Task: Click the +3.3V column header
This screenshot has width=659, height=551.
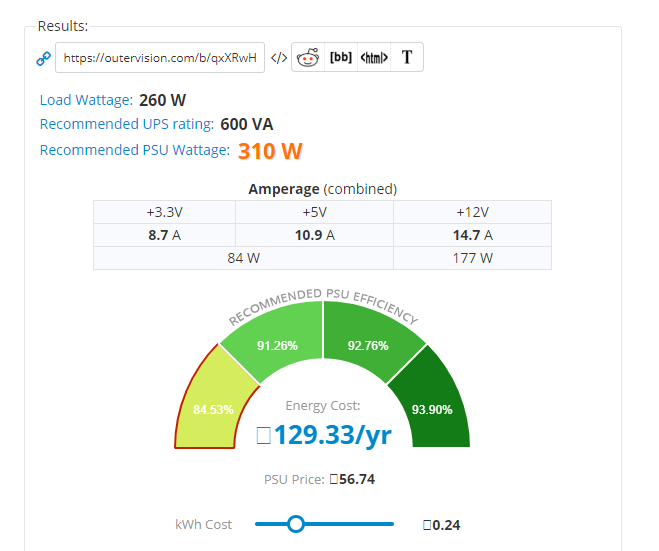Action: pyautogui.click(x=164, y=212)
